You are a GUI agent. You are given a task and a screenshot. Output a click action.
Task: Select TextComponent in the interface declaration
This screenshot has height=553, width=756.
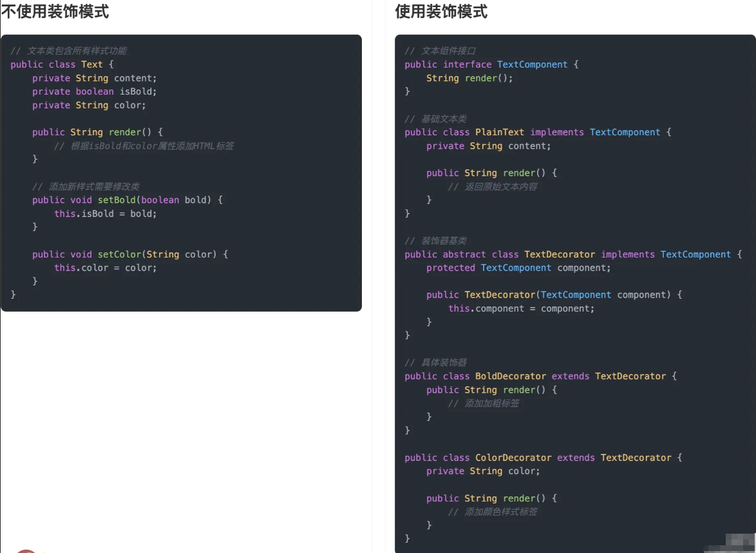point(533,64)
